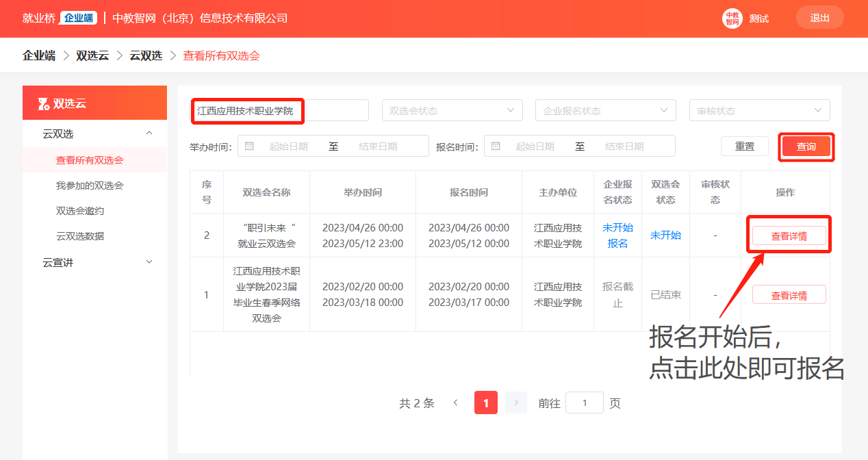The height and width of the screenshot is (460, 868).
Task: Click the 退出 logout button
Action: pos(820,18)
